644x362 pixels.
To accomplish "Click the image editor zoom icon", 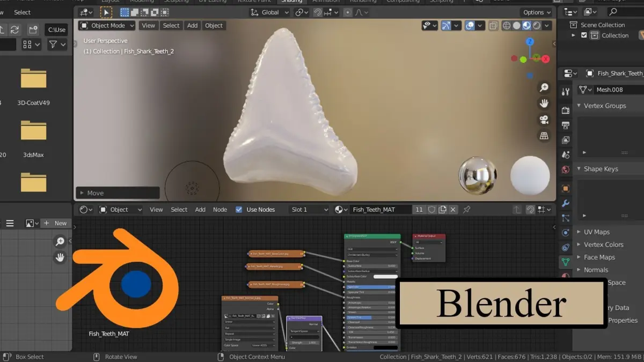I will click(60, 242).
